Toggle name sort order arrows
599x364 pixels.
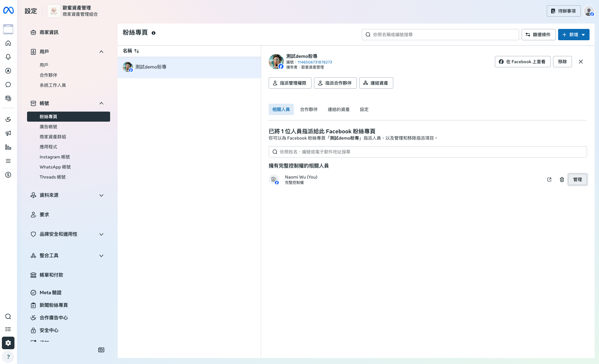coord(137,51)
